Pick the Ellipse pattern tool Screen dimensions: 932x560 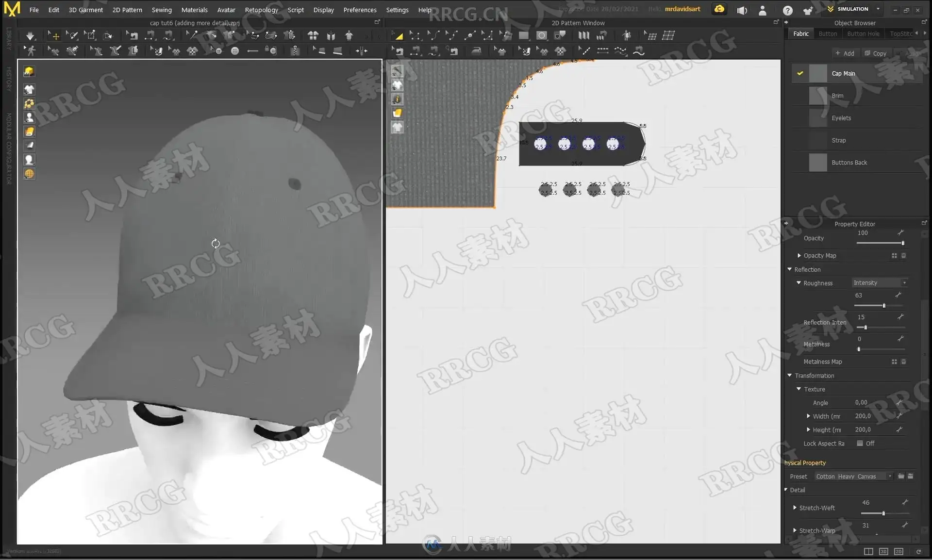click(x=542, y=35)
